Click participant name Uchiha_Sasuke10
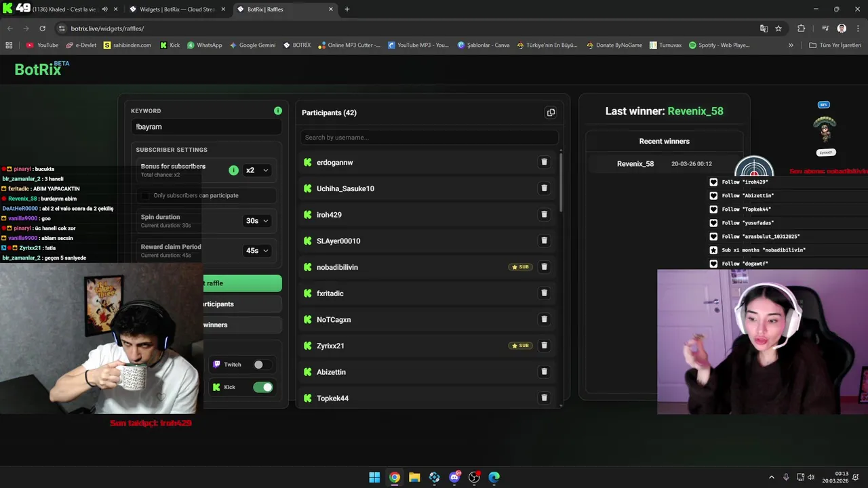The height and width of the screenshot is (488, 868). pos(345,188)
